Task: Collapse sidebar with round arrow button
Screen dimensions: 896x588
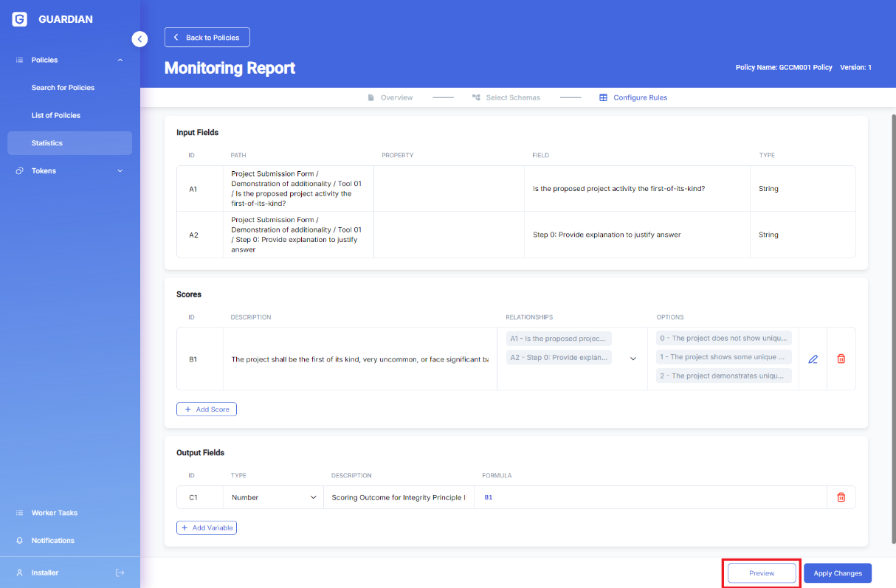Action: click(x=139, y=39)
